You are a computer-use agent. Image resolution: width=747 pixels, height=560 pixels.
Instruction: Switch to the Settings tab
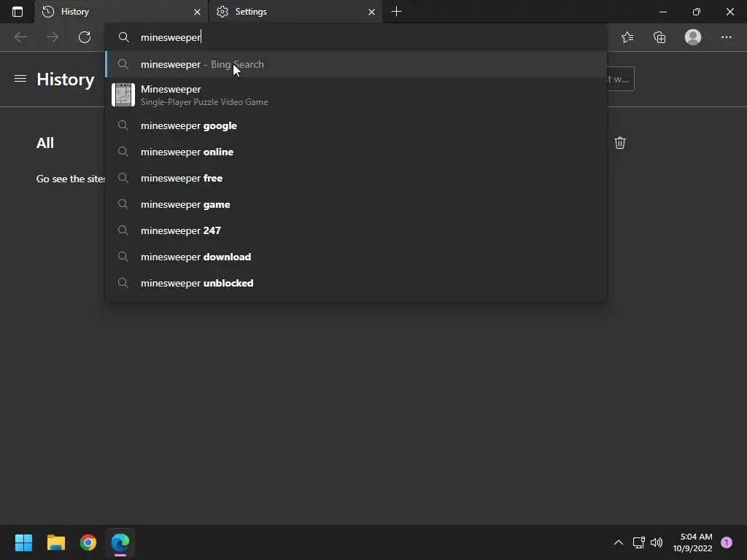(295, 12)
